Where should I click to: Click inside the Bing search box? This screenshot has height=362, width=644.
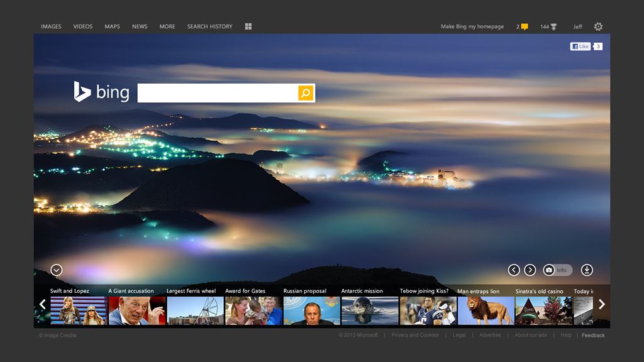218,93
